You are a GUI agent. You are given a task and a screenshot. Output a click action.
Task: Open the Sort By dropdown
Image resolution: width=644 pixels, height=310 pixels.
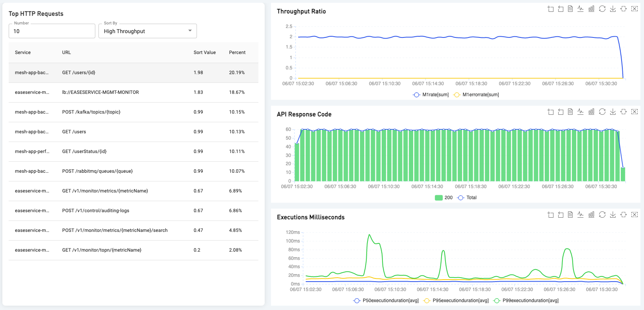pyautogui.click(x=148, y=31)
